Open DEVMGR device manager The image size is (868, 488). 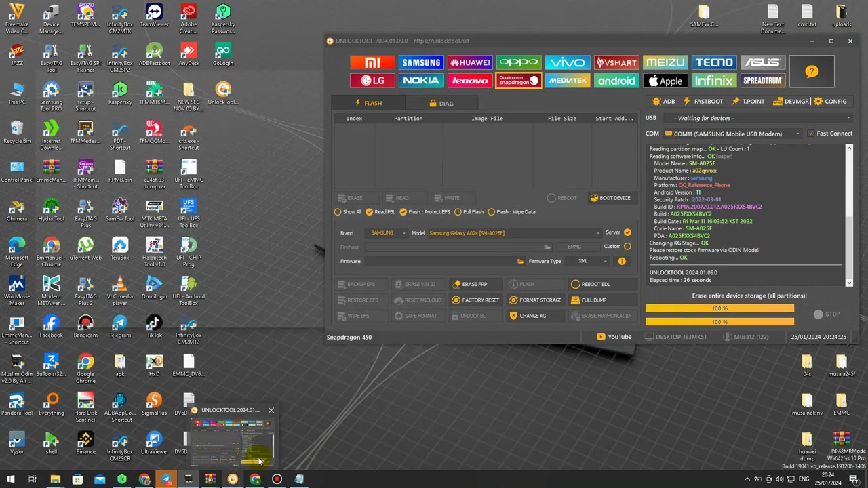point(791,102)
